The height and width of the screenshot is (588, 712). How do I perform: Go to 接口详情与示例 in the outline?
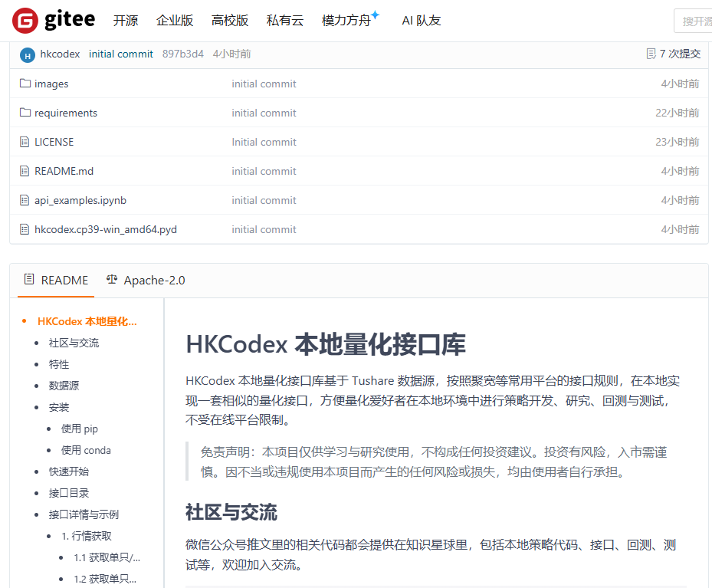(x=84, y=514)
